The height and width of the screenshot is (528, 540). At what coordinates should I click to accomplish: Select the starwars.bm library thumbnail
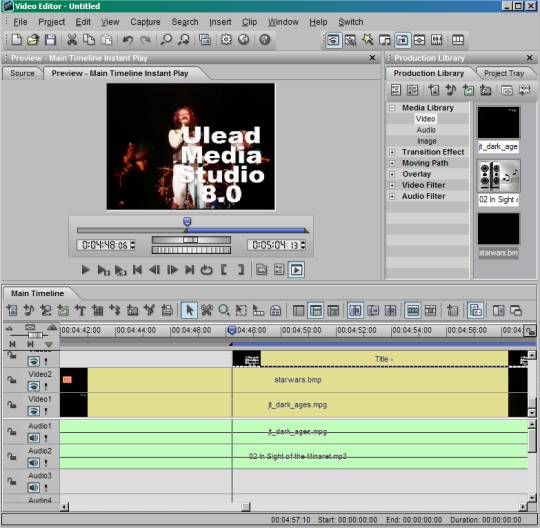click(x=498, y=229)
